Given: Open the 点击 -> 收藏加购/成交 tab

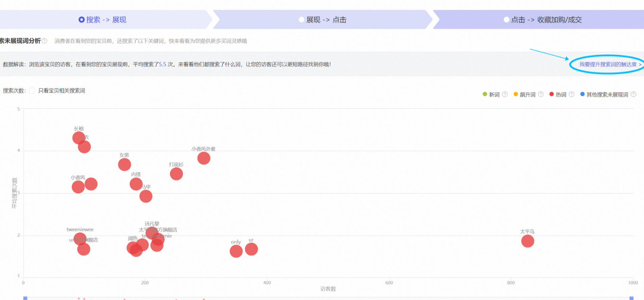Looking at the screenshot, I should (543, 20).
